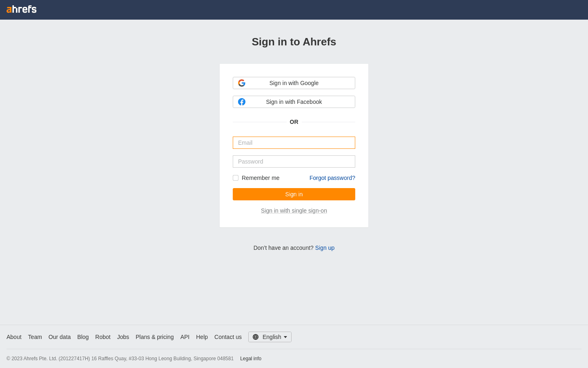Click inside the Password input field
The height and width of the screenshot is (368, 588).
294,162
